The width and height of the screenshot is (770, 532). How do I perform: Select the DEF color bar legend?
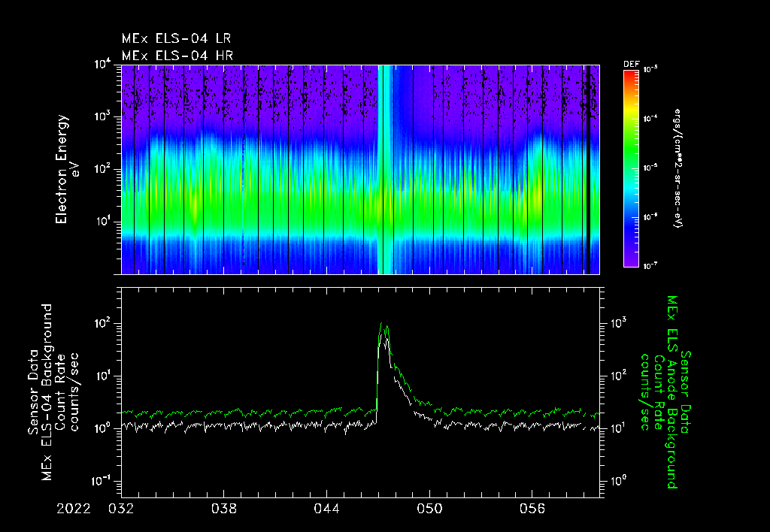tap(631, 168)
